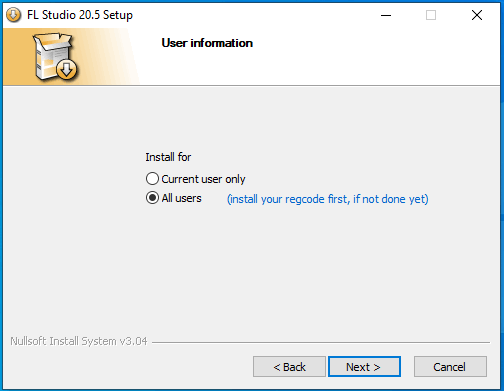The image size is (504, 391).
Task: Click the installer package box icon
Action: [55, 56]
